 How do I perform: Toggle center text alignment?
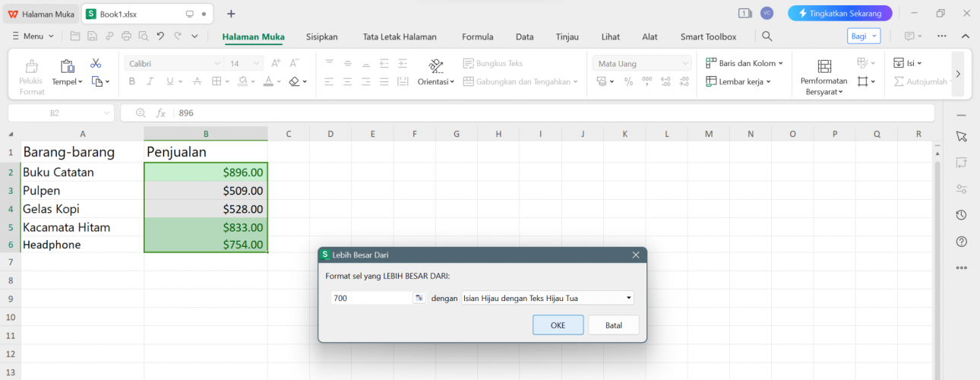(347, 81)
